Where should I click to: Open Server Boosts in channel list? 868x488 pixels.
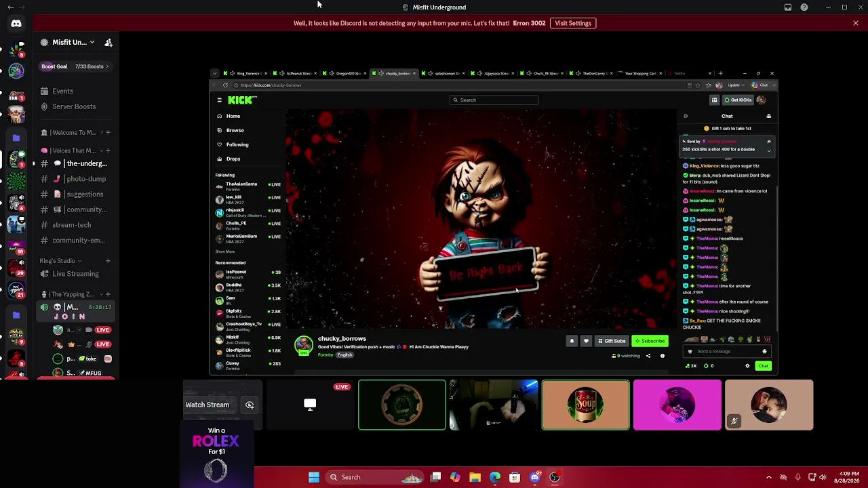point(74,106)
